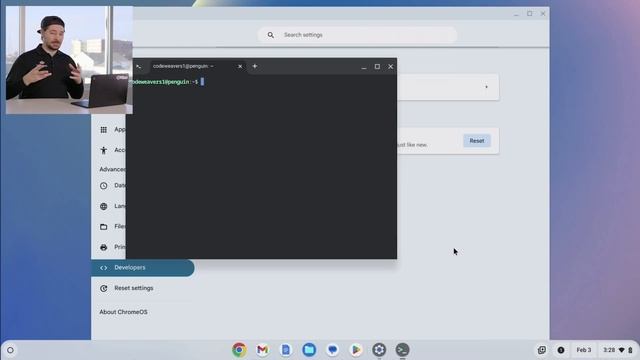The image size is (640, 360).
Task: Open calendar via Feb 3 date
Action: pyautogui.click(x=584, y=350)
